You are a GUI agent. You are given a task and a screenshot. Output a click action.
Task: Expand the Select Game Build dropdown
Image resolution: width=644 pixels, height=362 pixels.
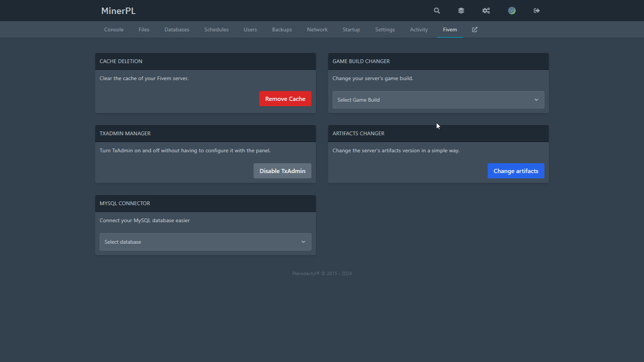pos(438,100)
